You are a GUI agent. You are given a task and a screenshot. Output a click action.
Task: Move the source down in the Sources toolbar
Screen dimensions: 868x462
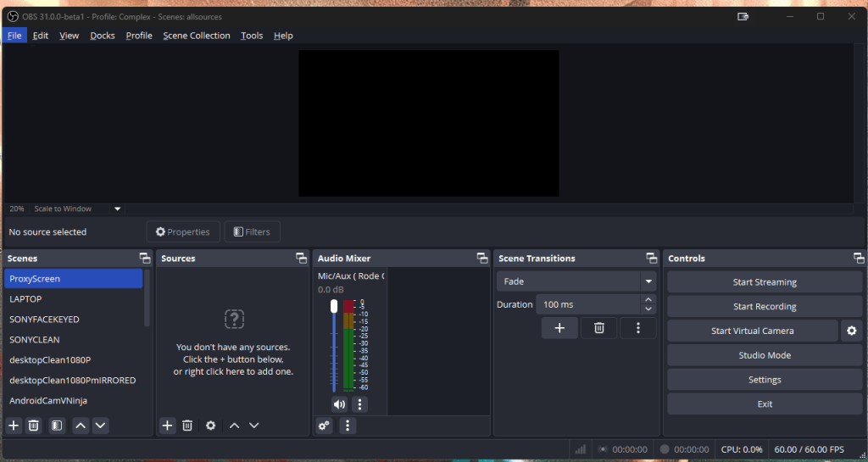click(254, 426)
